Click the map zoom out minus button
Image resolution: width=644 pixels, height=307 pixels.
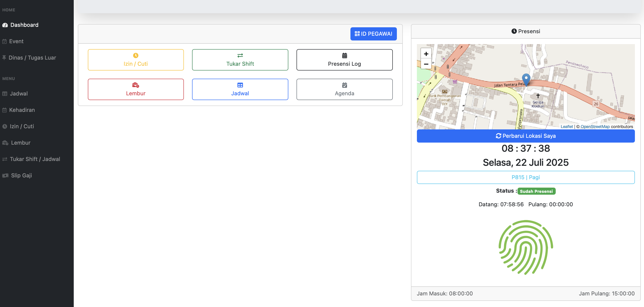coord(426,64)
